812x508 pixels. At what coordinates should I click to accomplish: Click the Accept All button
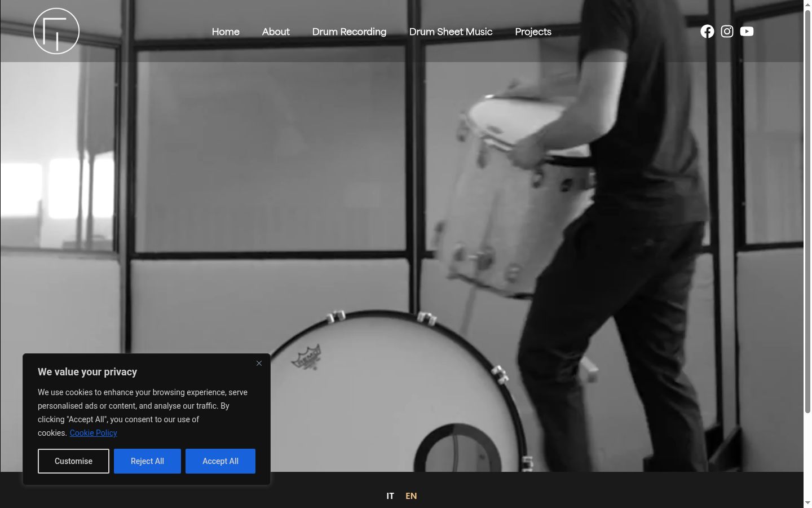[220, 461]
